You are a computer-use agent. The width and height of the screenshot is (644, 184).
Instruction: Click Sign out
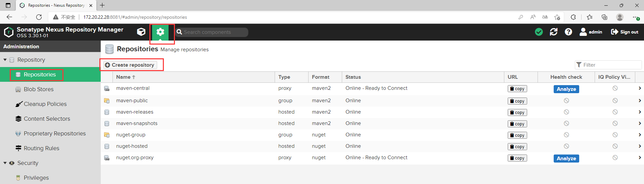click(625, 32)
